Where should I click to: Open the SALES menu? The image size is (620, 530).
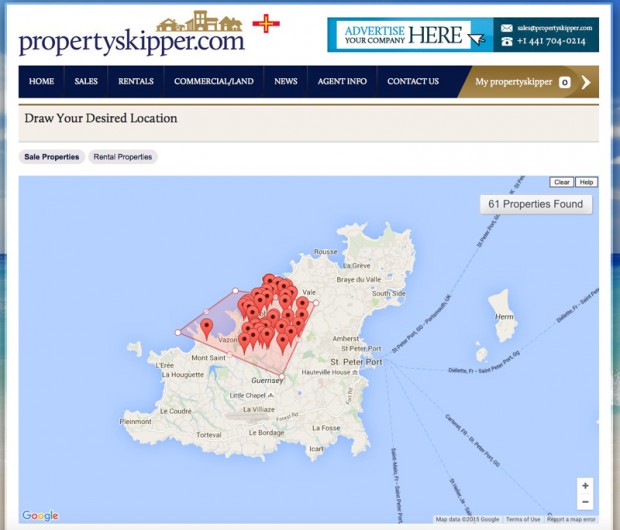(x=86, y=82)
